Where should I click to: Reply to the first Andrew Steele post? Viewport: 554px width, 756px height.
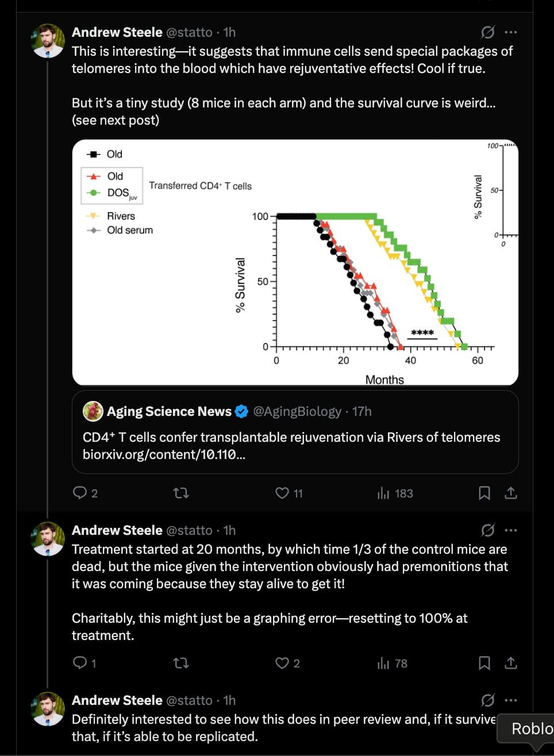tap(79, 493)
